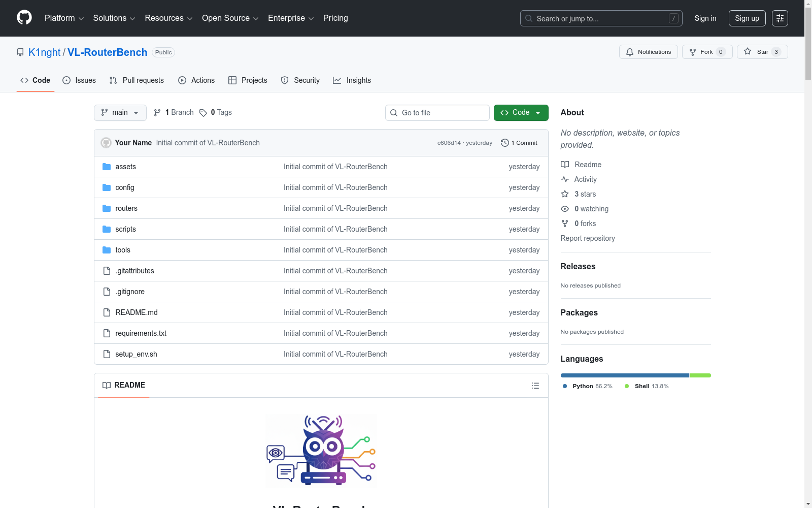
Task: Click the Sign in link
Action: (x=705, y=18)
